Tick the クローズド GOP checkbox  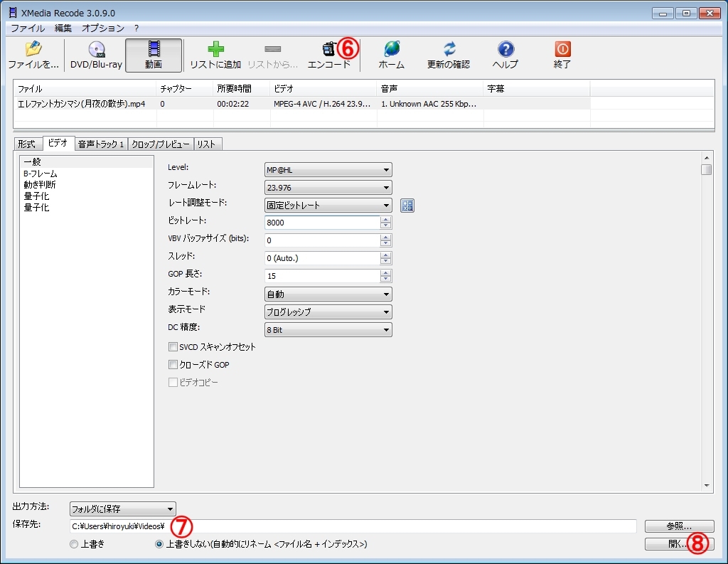173,365
